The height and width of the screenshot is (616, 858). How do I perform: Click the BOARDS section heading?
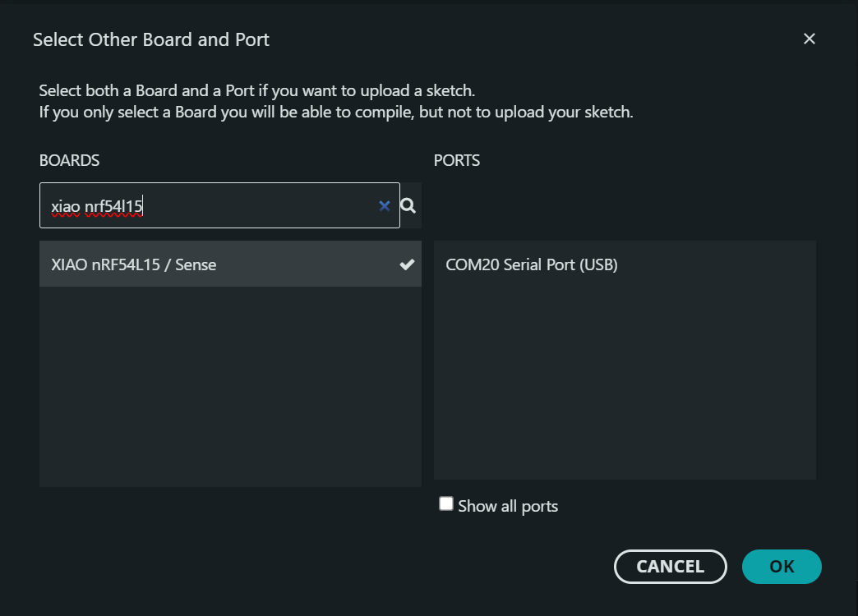69,160
